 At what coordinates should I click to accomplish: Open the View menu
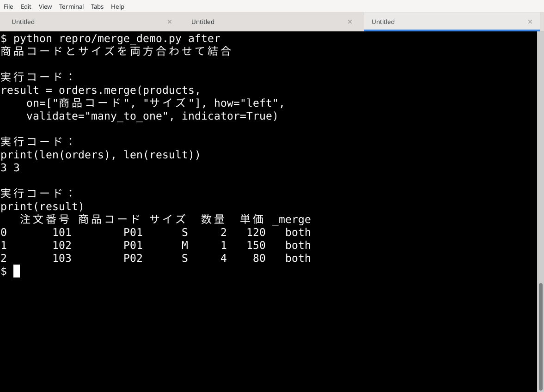(x=45, y=6)
